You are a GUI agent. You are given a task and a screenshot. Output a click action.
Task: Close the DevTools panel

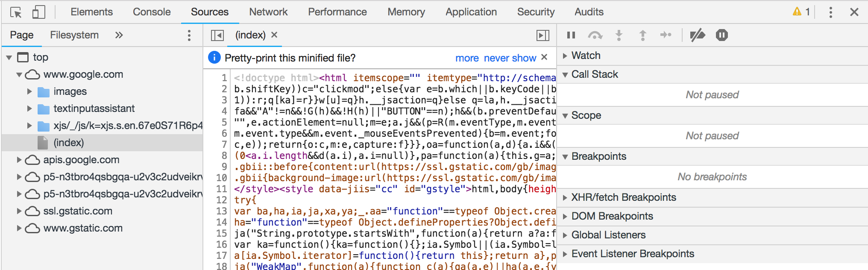pyautogui.click(x=854, y=12)
